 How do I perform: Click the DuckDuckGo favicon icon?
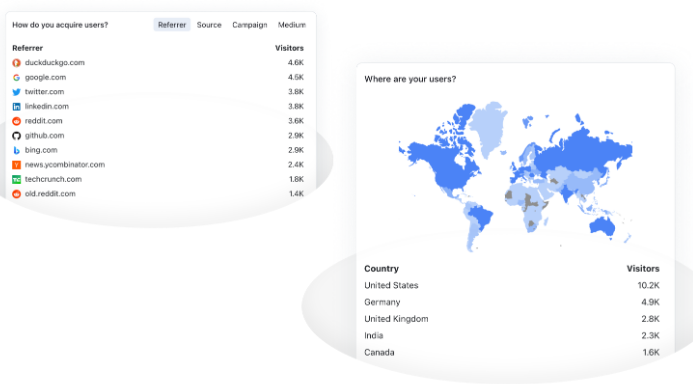(16, 63)
